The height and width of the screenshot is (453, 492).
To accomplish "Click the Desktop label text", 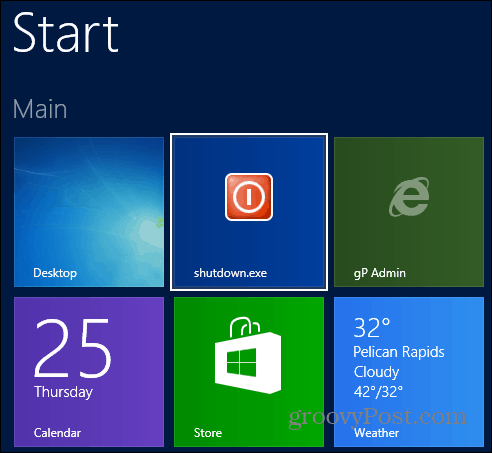I will [55, 273].
